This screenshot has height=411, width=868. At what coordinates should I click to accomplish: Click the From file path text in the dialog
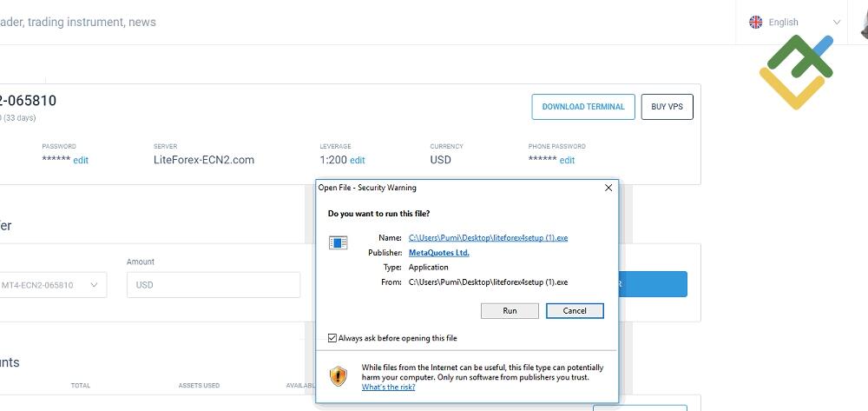coord(488,282)
